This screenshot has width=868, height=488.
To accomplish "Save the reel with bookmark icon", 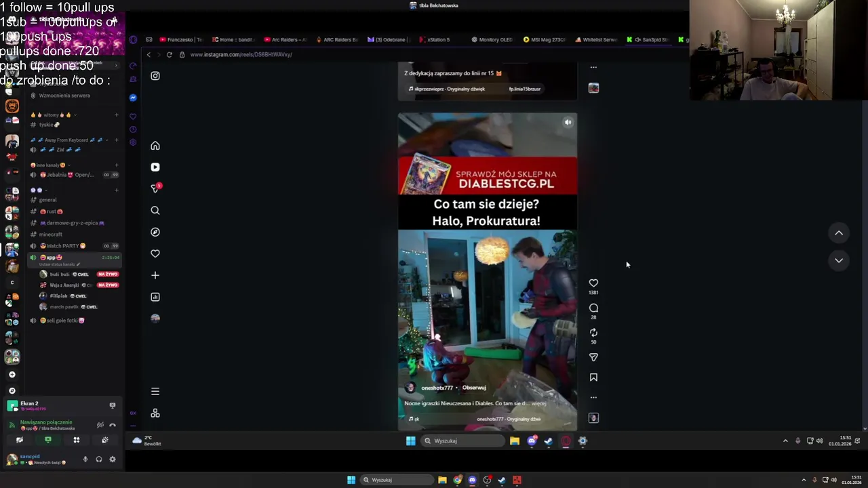I will click(593, 377).
